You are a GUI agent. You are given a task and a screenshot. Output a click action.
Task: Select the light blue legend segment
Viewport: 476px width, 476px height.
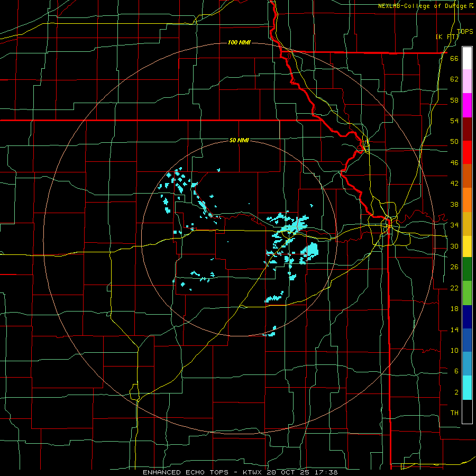[467, 364]
